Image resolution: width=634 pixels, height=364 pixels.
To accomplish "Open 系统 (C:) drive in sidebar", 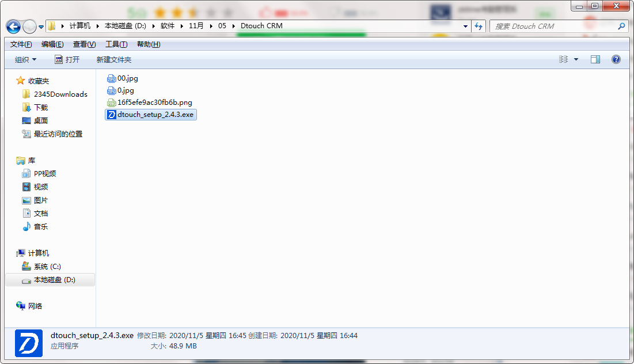I will 47,267.
